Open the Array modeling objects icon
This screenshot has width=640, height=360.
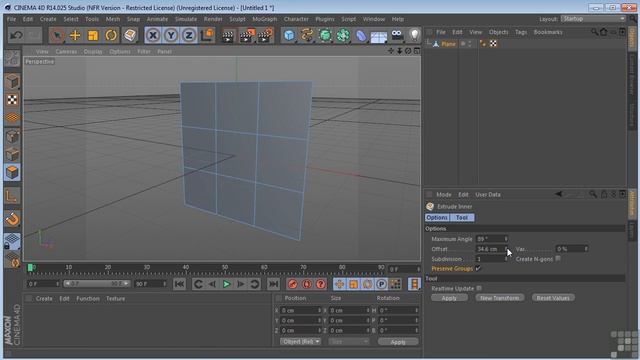pyautogui.click(x=343, y=36)
